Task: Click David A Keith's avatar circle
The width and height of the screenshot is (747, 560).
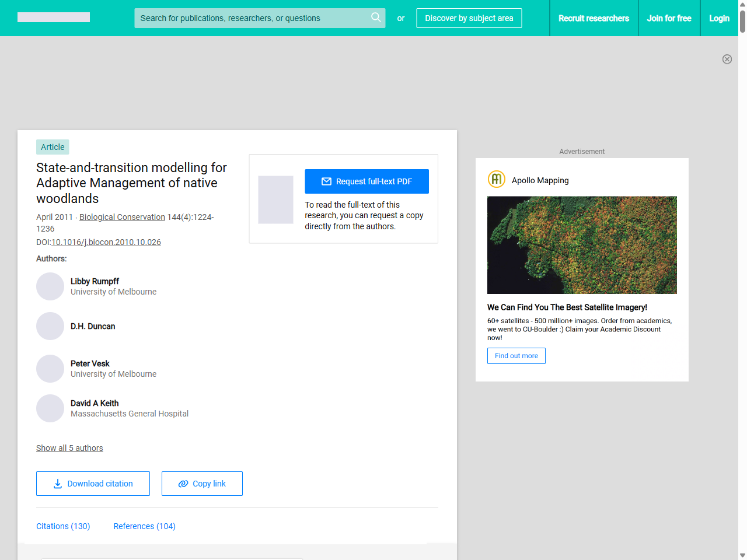Action: click(50, 408)
